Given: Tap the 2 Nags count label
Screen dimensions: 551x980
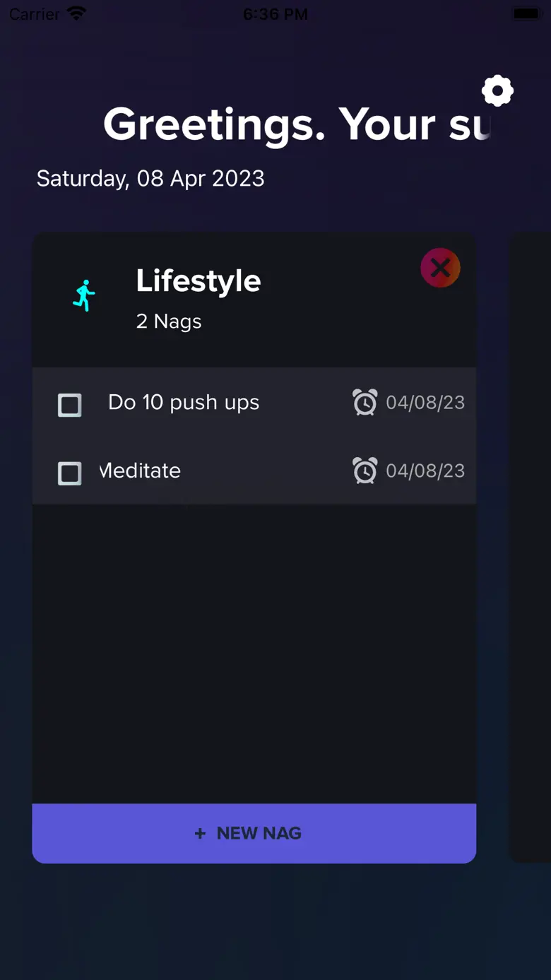Looking at the screenshot, I should click(x=169, y=321).
